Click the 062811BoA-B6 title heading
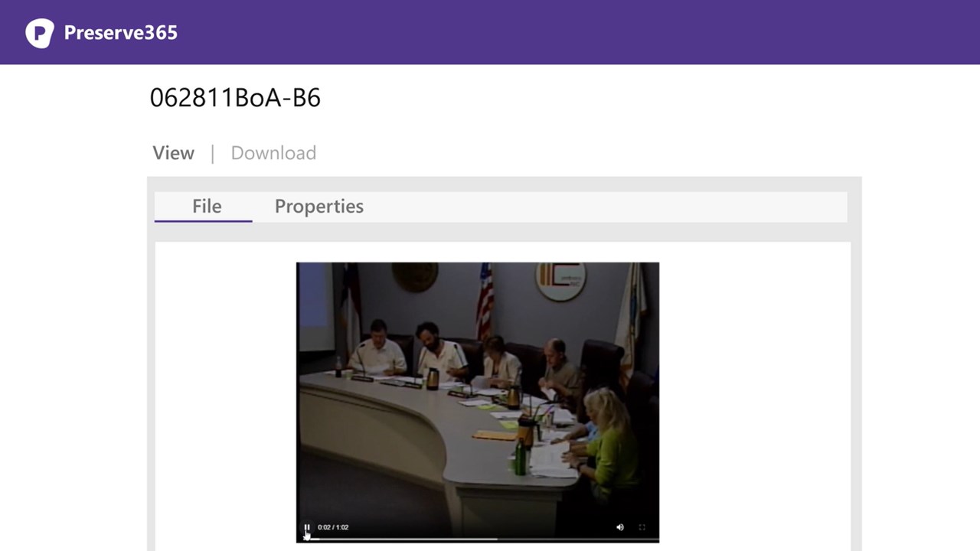Image resolution: width=980 pixels, height=551 pixels. [x=235, y=98]
